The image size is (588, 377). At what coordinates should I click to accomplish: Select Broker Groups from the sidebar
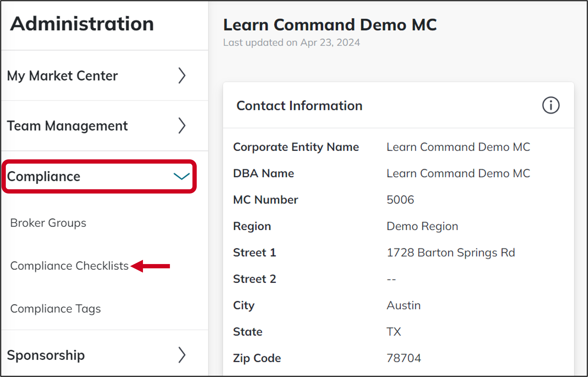pos(48,223)
